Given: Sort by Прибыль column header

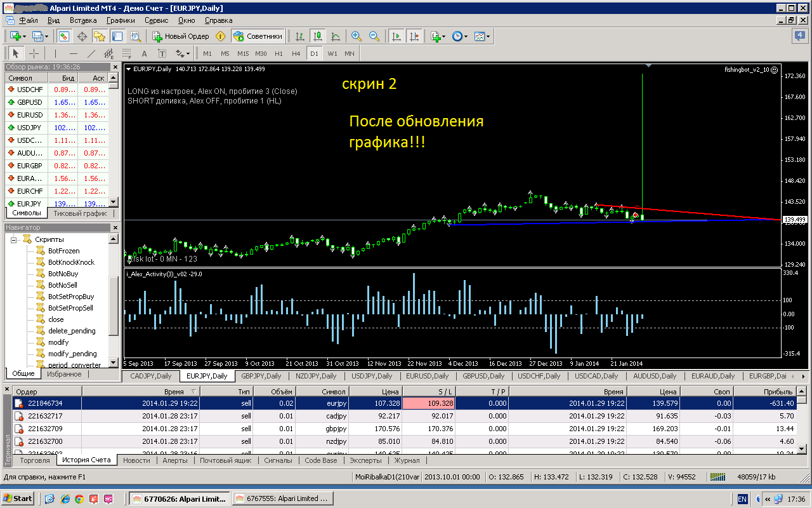Looking at the screenshot, I should point(764,392).
